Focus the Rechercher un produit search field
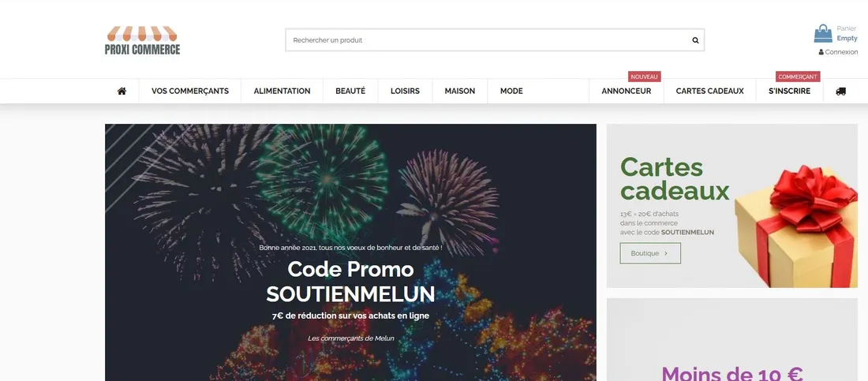The height and width of the screenshot is (381, 868). coord(488,40)
